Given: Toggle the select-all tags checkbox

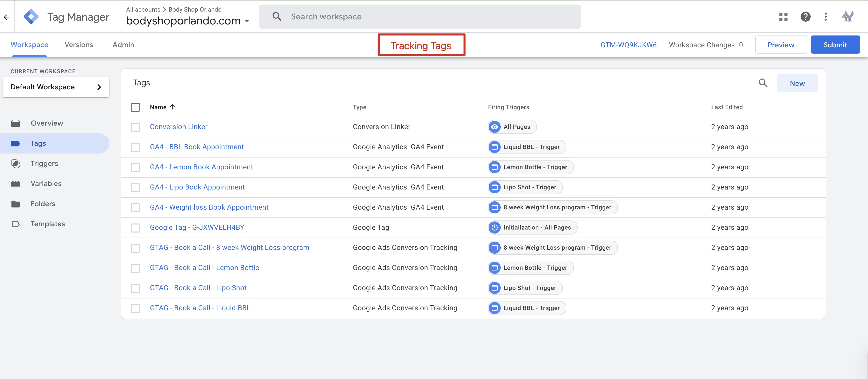Looking at the screenshot, I should point(135,107).
